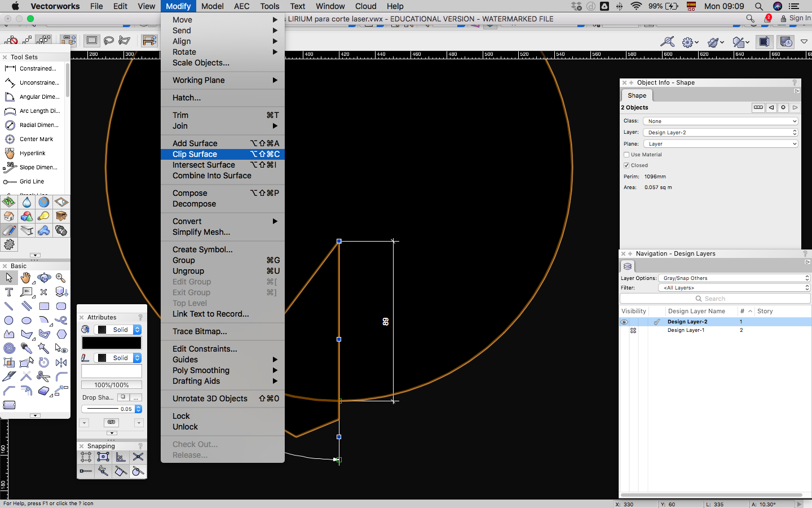Activate the scissors Trim tool
This screenshot has height=508, width=812.
[x=43, y=376]
